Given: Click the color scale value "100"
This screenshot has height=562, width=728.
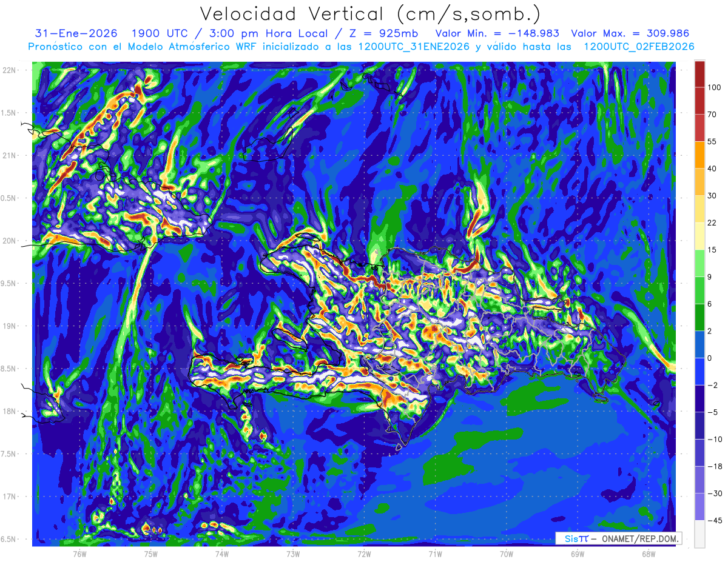Looking at the screenshot, I should (x=713, y=87).
